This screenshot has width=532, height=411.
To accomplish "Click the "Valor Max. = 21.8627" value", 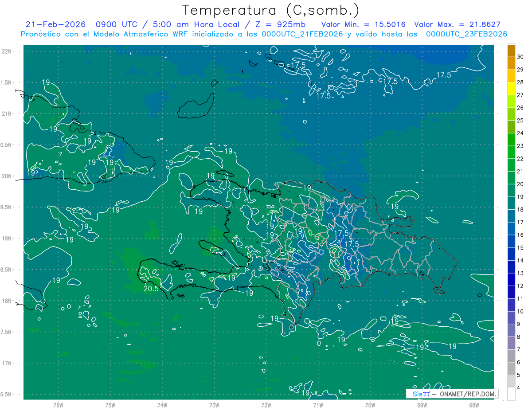I will (457, 24).
